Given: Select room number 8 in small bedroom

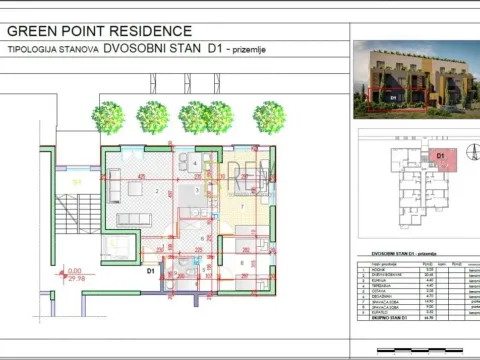Looking at the screenshot, I should (x=242, y=263).
